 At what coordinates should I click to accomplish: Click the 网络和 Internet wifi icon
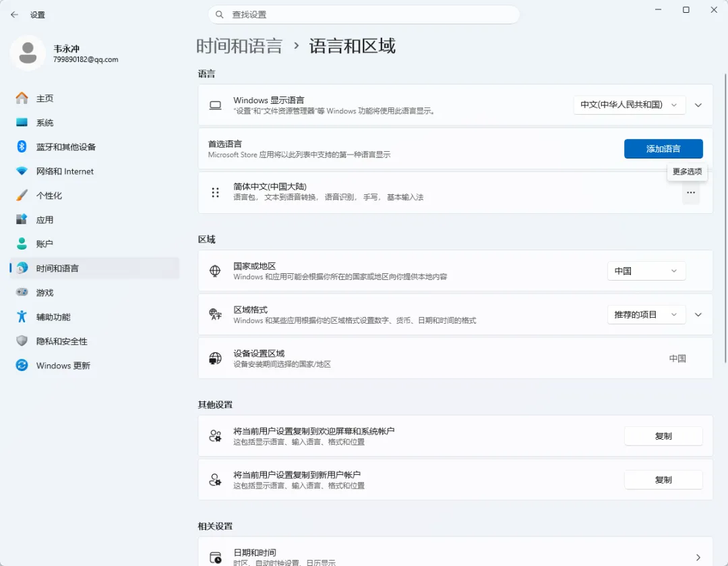[x=22, y=171]
